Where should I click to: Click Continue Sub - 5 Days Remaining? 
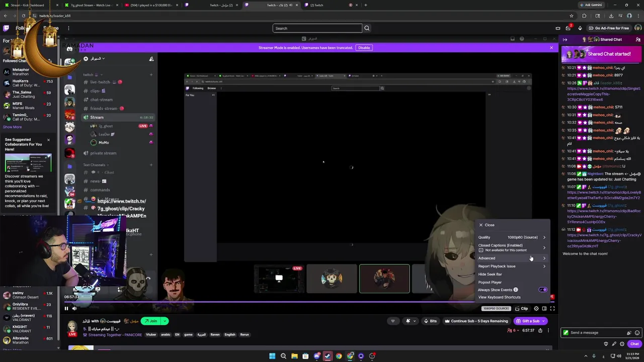pyautogui.click(x=476, y=321)
